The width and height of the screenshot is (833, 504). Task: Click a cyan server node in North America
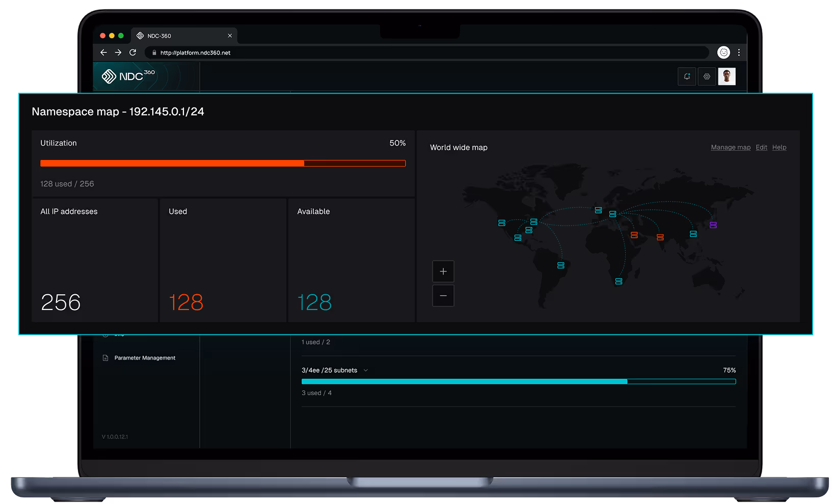[x=501, y=222]
